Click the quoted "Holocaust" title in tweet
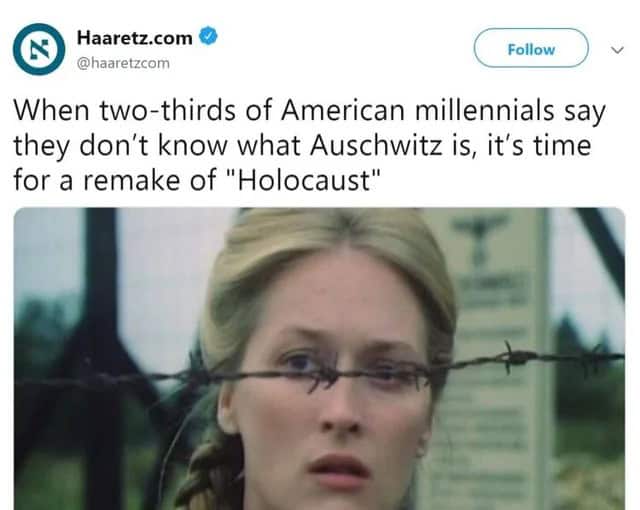The height and width of the screenshot is (510, 640). 306,180
